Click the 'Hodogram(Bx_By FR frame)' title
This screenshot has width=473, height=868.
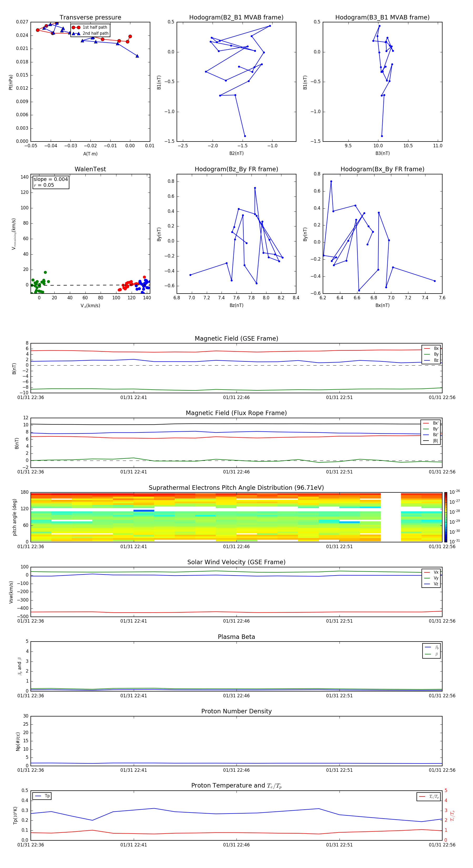click(382, 169)
